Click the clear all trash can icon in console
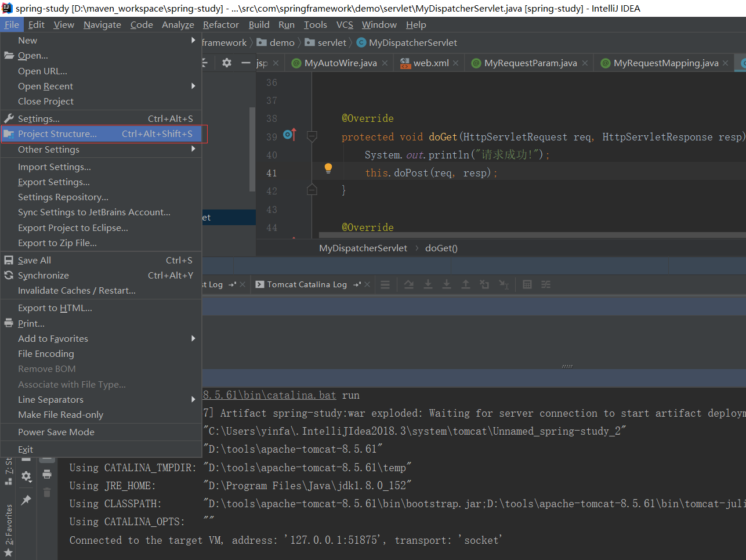 pyautogui.click(x=47, y=492)
